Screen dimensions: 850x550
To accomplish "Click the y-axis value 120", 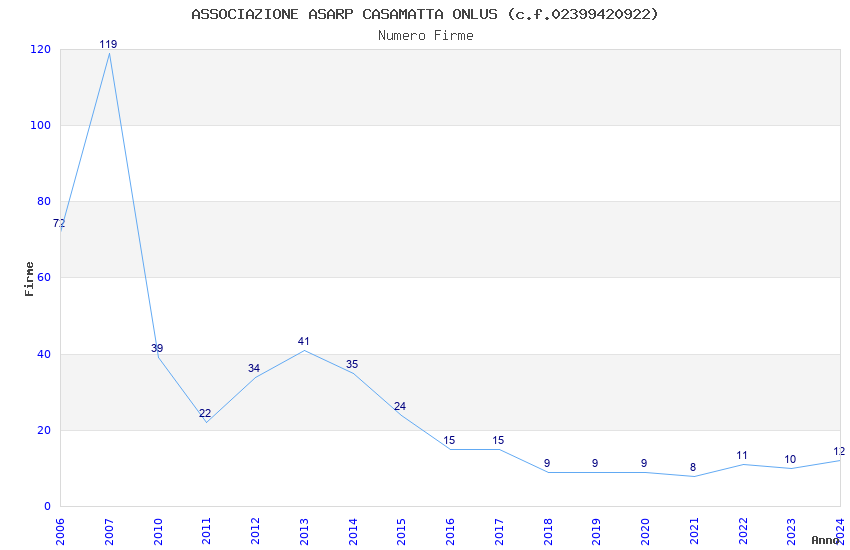I will (41, 49).
